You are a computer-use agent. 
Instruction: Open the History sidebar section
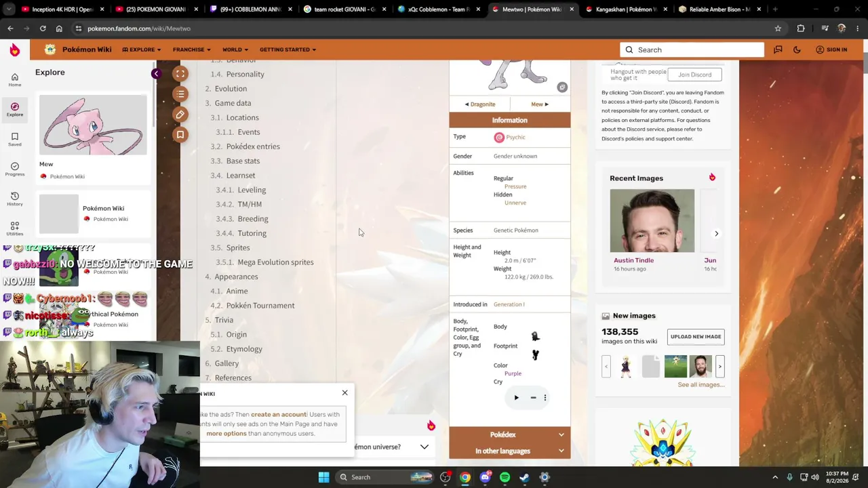click(x=14, y=199)
